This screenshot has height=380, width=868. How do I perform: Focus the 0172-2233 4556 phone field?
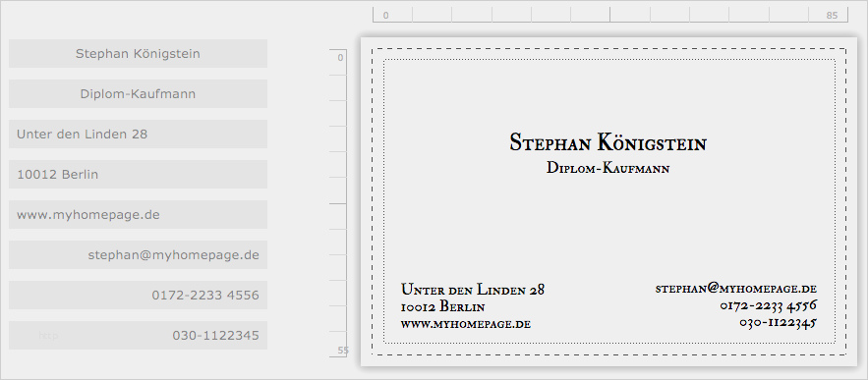coord(138,296)
